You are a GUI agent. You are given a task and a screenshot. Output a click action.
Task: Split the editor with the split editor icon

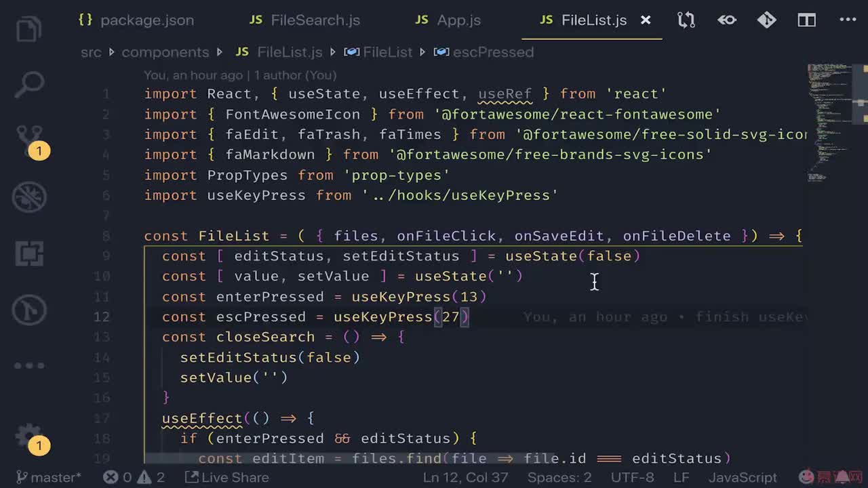point(807,20)
